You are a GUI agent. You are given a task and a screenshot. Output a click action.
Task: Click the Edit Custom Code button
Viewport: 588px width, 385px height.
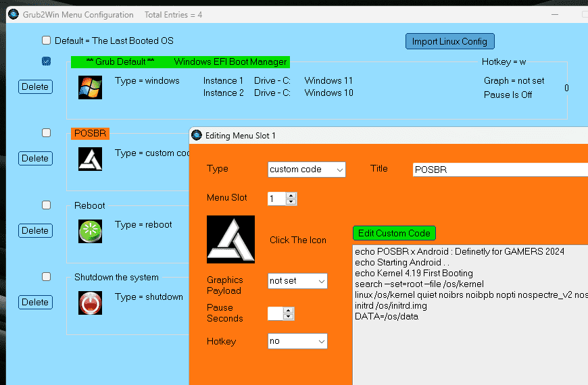[394, 233]
